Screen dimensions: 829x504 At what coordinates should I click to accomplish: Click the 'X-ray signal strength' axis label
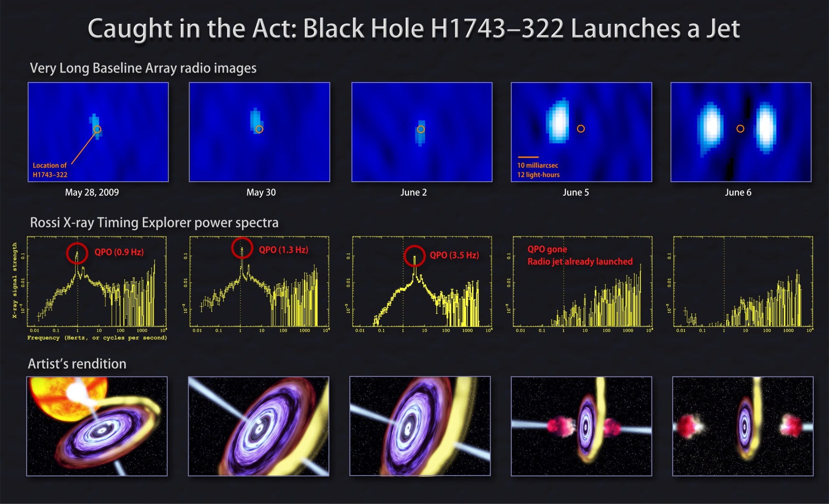tap(15, 280)
